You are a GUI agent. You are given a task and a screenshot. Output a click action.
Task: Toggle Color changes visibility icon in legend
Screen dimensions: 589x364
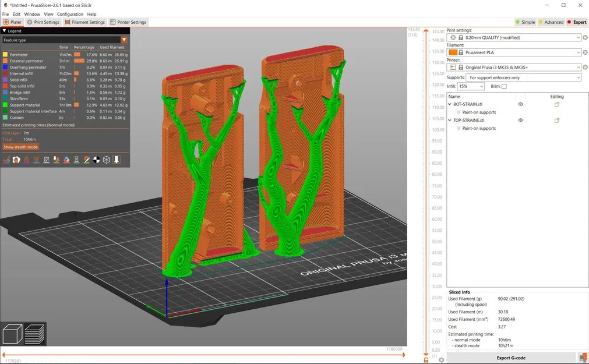click(66, 160)
